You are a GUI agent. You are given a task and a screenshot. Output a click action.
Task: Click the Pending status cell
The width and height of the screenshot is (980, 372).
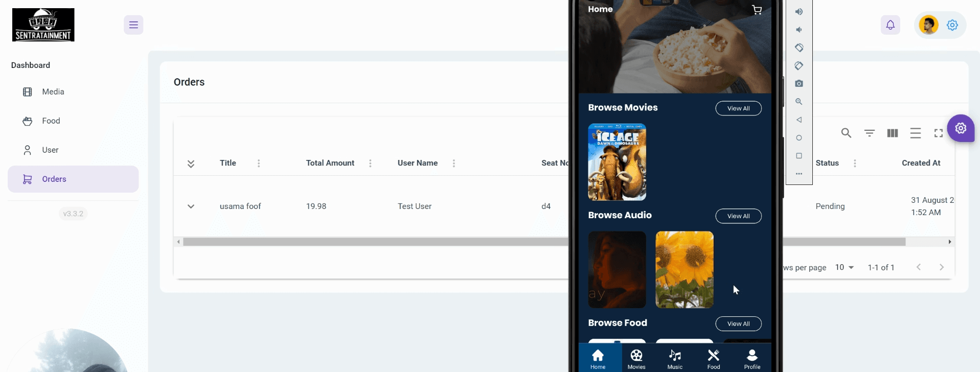coord(830,206)
